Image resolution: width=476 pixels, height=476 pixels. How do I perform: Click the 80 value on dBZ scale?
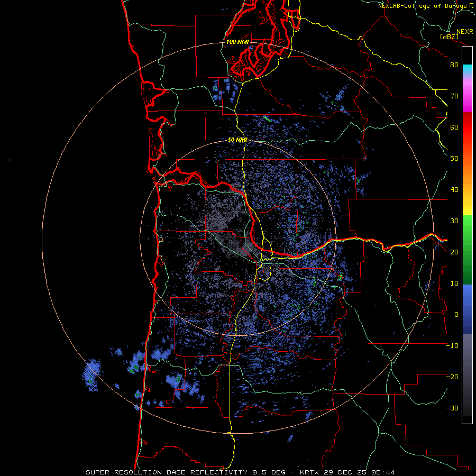pyautogui.click(x=454, y=65)
